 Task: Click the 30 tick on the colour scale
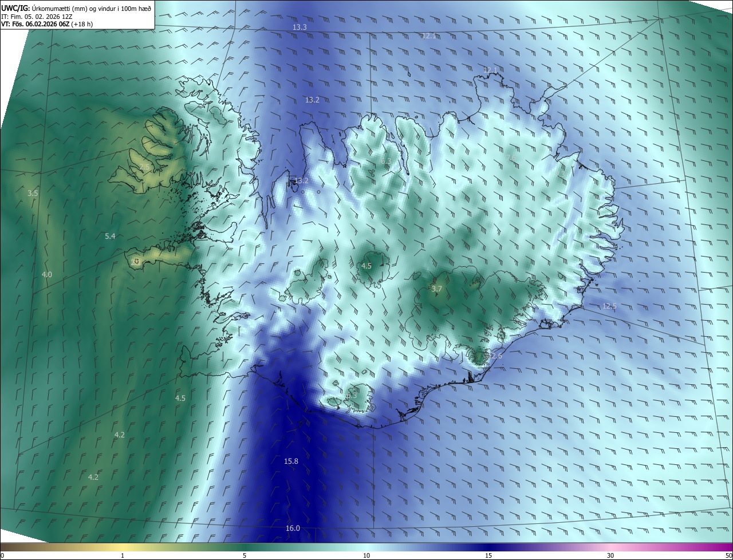[610, 556]
